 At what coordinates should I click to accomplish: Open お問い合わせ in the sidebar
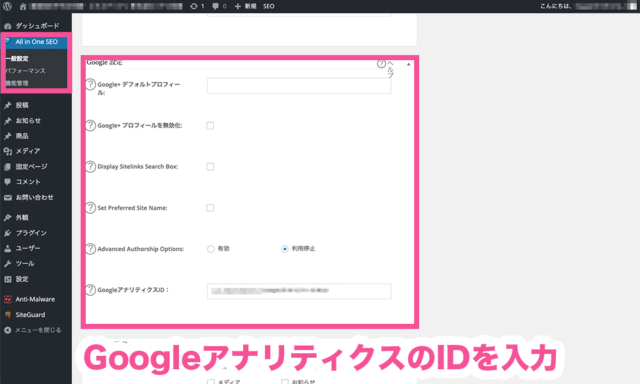pos(35,197)
